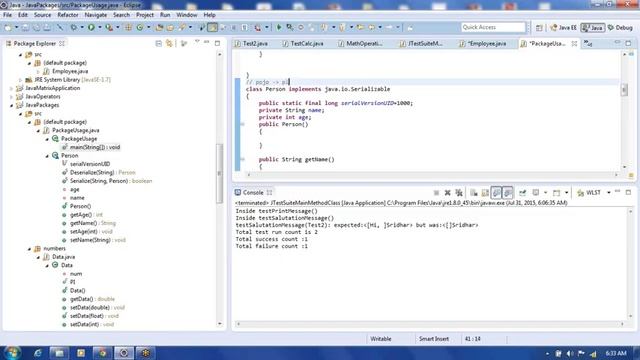Expand JavaMatrixApplication project node
This screenshot has height=360, width=640.
coord(11,88)
